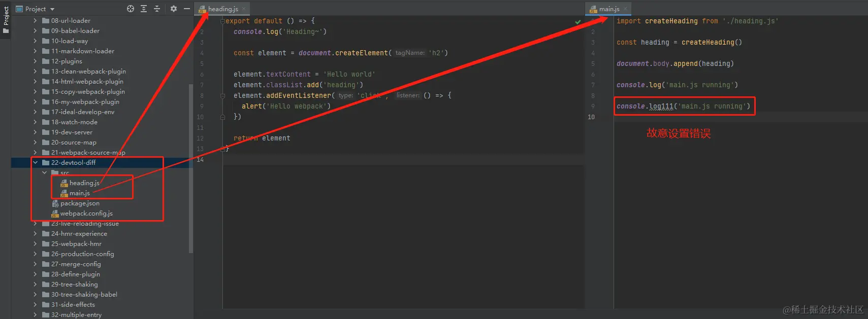
Task: Select the 20-source-map folder
Action: [x=74, y=143]
